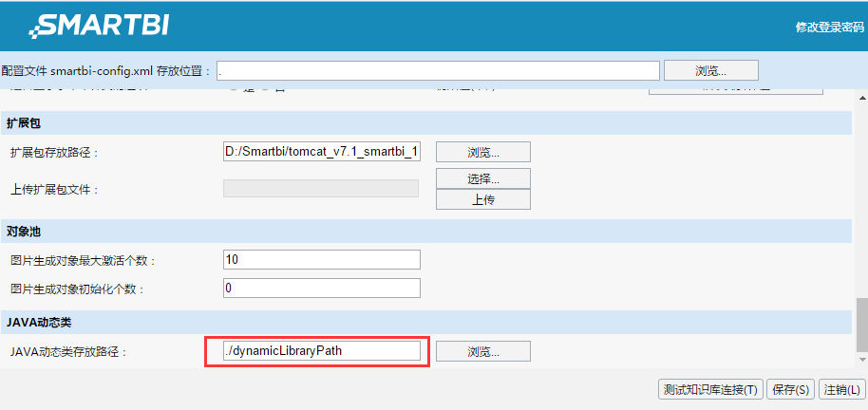868x410 pixels.
Task: Focus the JAVA动态类存放路径 input
Action: (322, 350)
